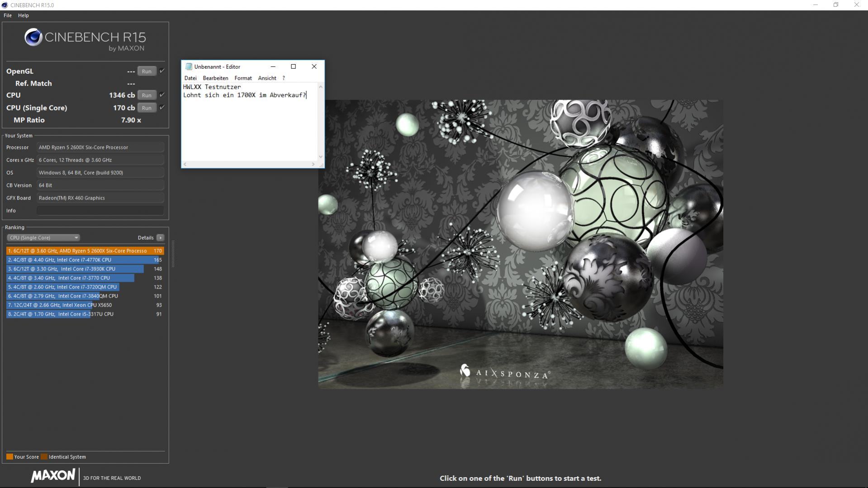Screen dimensions: 868x488
Task: Maximize the Editor window
Action: pos(293,66)
